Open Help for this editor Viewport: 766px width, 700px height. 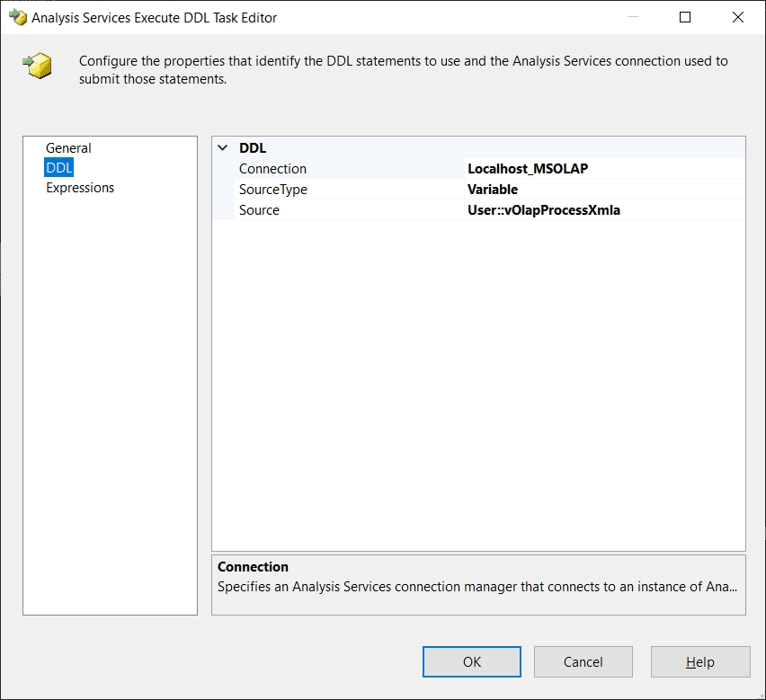click(699, 662)
